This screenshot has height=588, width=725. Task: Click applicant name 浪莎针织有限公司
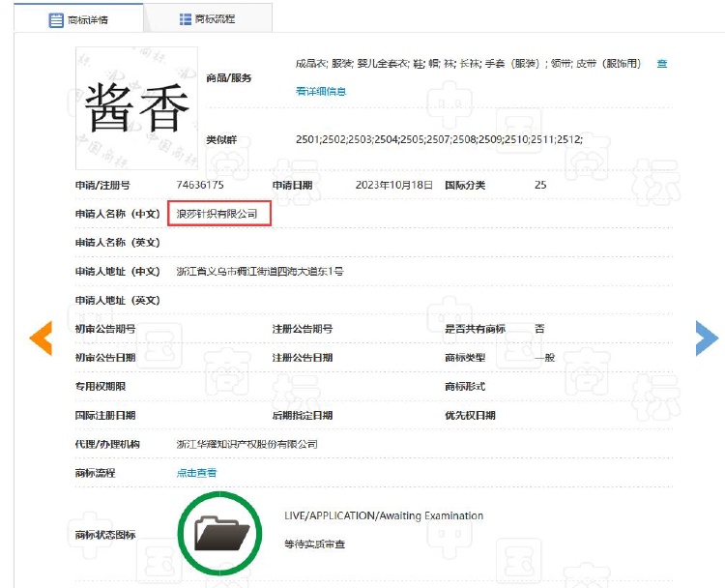click(217, 214)
